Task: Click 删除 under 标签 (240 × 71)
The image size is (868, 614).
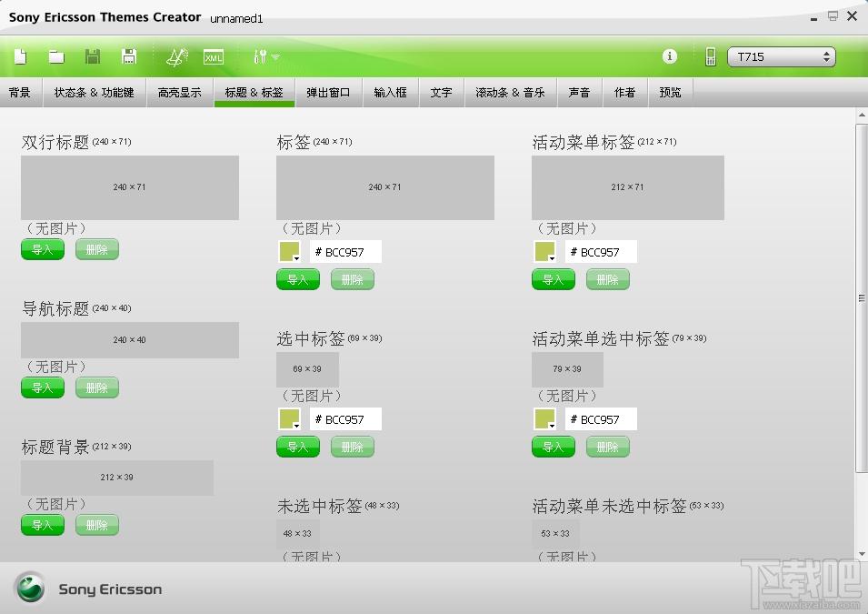Action: pos(352,279)
